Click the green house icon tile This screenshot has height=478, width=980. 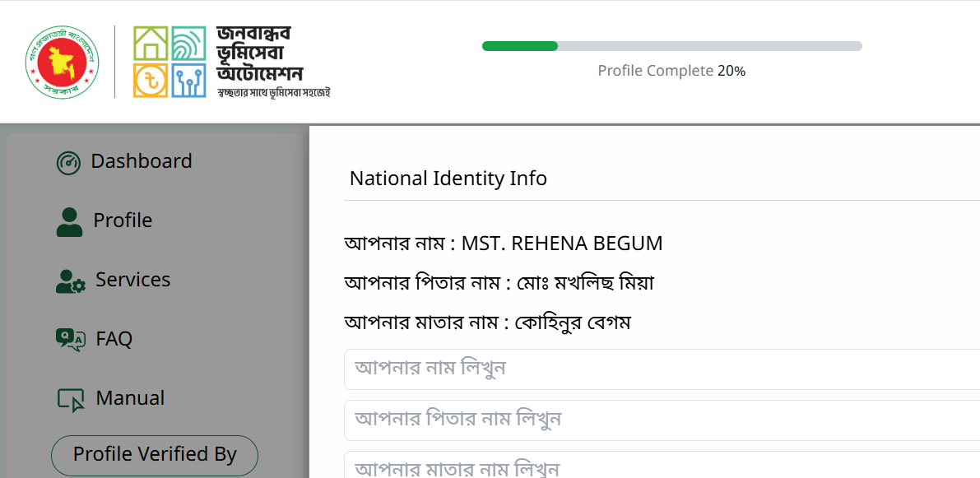click(151, 43)
